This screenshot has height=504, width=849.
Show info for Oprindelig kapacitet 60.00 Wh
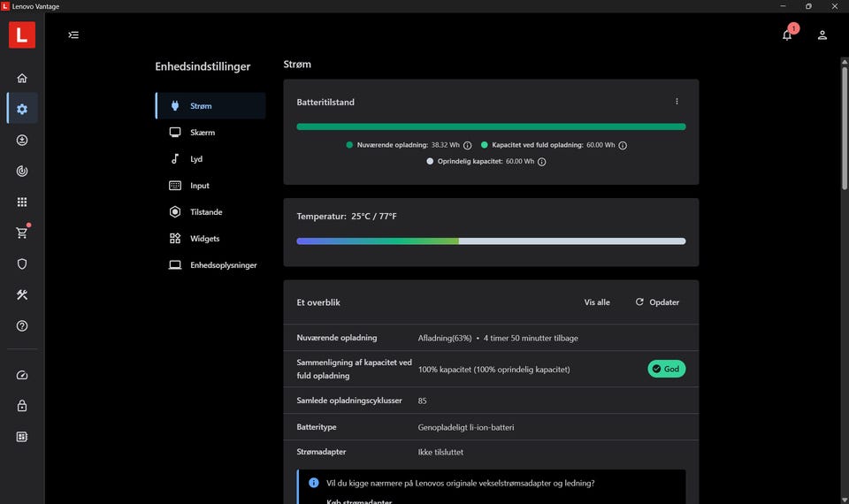tap(541, 161)
